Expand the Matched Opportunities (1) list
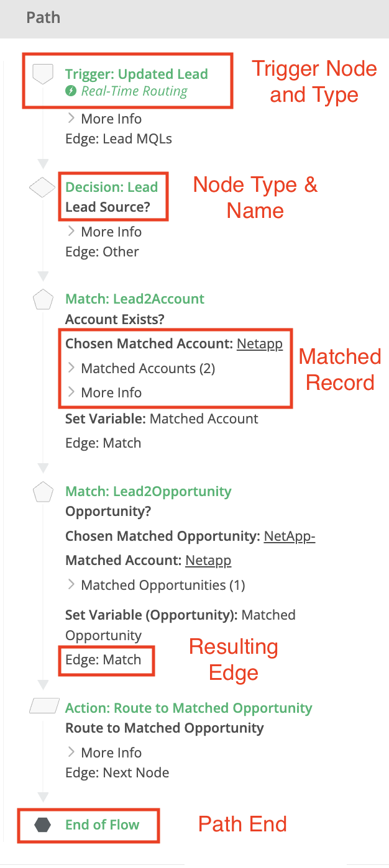 pos(156,585)
